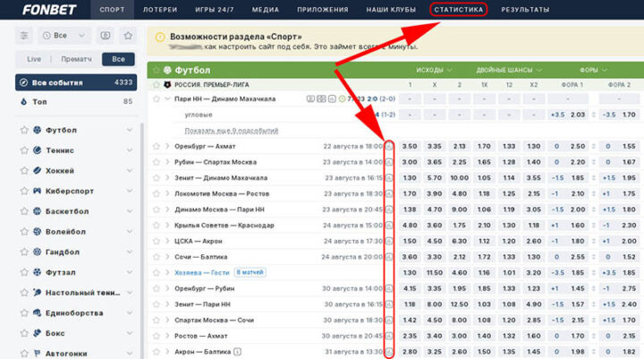The height and width of the screenshot is (359, 644).
Task: Open the Статистика top menu
Action: coord(458,10)
